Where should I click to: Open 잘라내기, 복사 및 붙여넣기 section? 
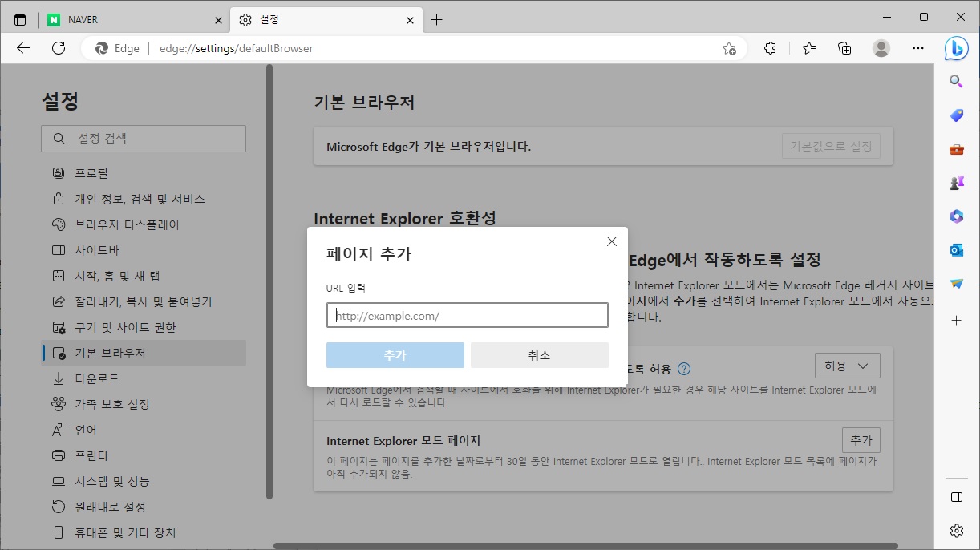click(x=144, y=301)
